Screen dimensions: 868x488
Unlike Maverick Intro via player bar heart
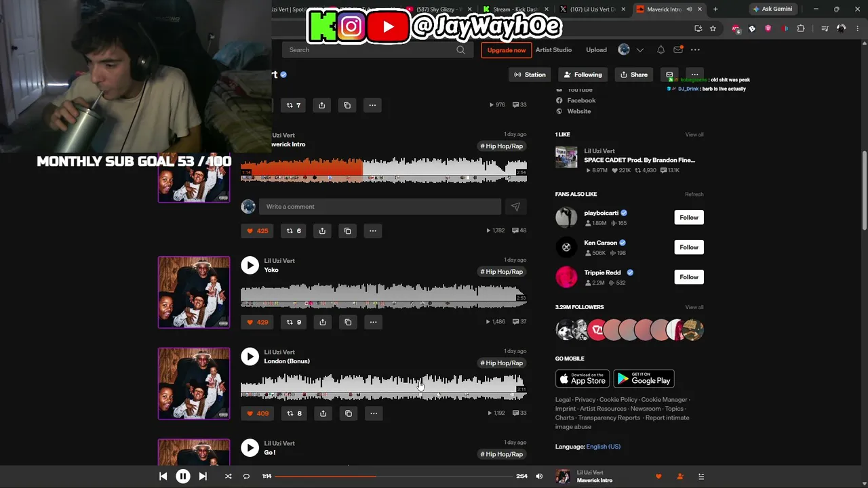point(658,476)
